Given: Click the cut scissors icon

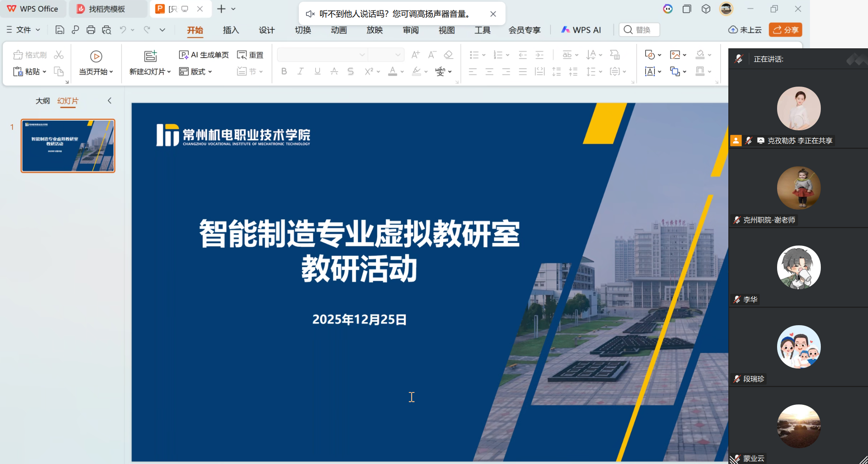Looking at the screenshot, I should point(59,55).
